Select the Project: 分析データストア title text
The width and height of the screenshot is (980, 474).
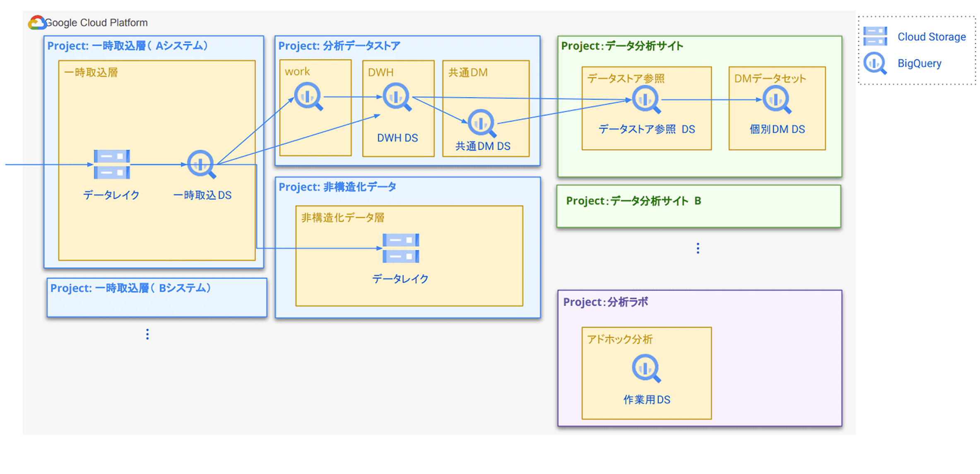point(339,46)
